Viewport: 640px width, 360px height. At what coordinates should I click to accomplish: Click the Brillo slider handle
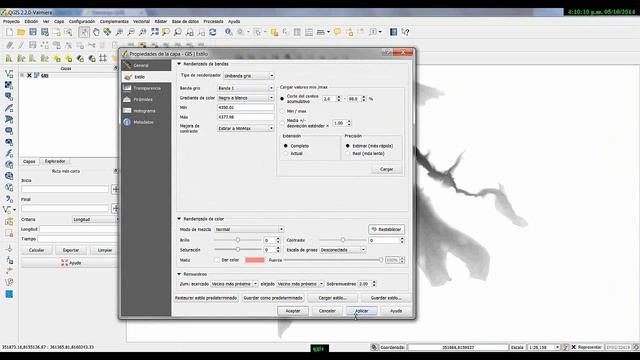coord(238,240)
